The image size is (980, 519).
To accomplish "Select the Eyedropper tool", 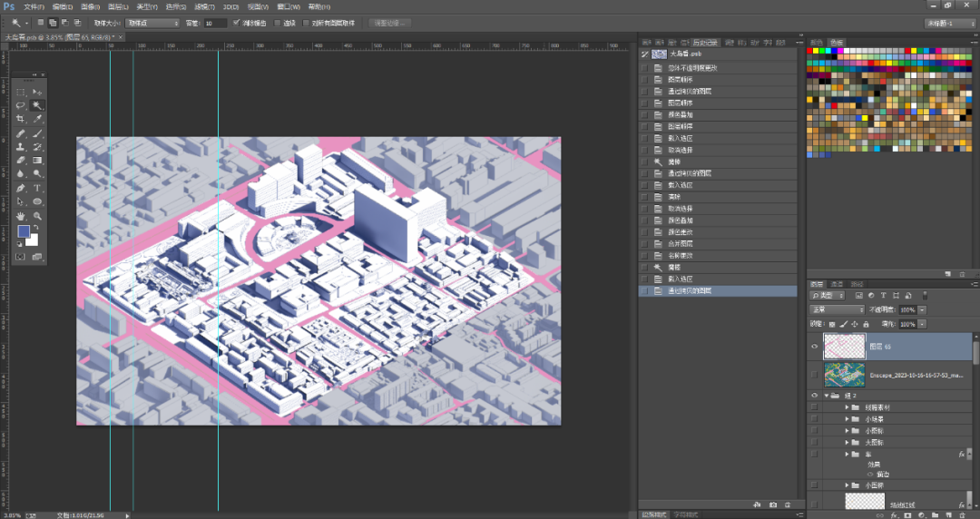I will click(x=37, y=120).
